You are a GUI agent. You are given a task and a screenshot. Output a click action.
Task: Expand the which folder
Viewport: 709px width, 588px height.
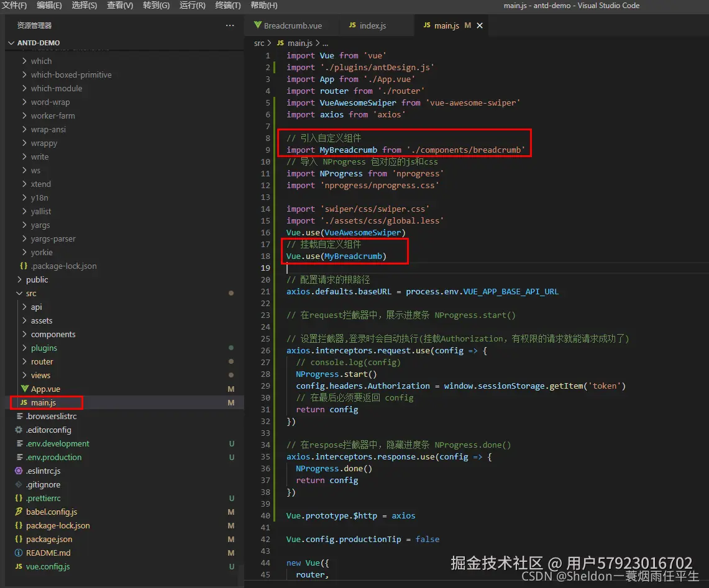pos(24,61)
